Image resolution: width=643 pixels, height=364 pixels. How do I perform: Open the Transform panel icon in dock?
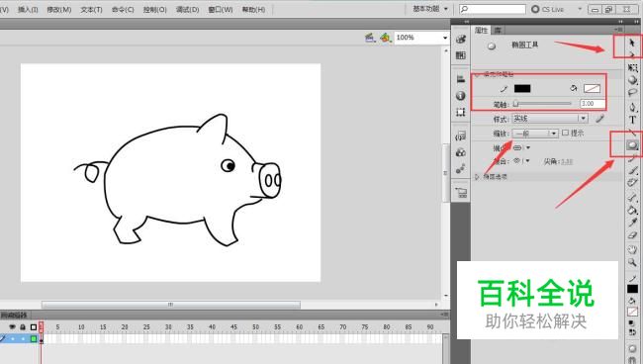461,112
